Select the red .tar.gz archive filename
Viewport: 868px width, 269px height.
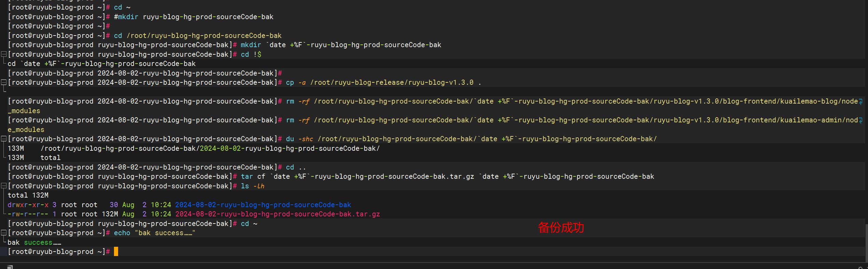(278, 214)
